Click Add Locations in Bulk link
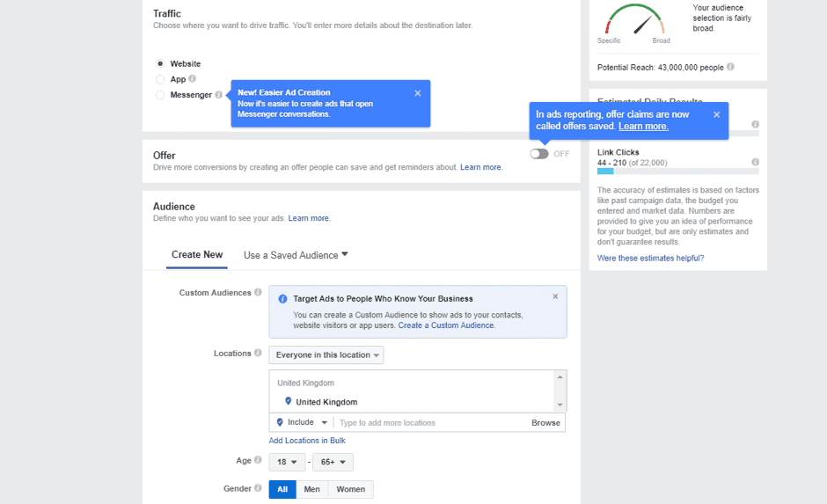 click(307, 441)
